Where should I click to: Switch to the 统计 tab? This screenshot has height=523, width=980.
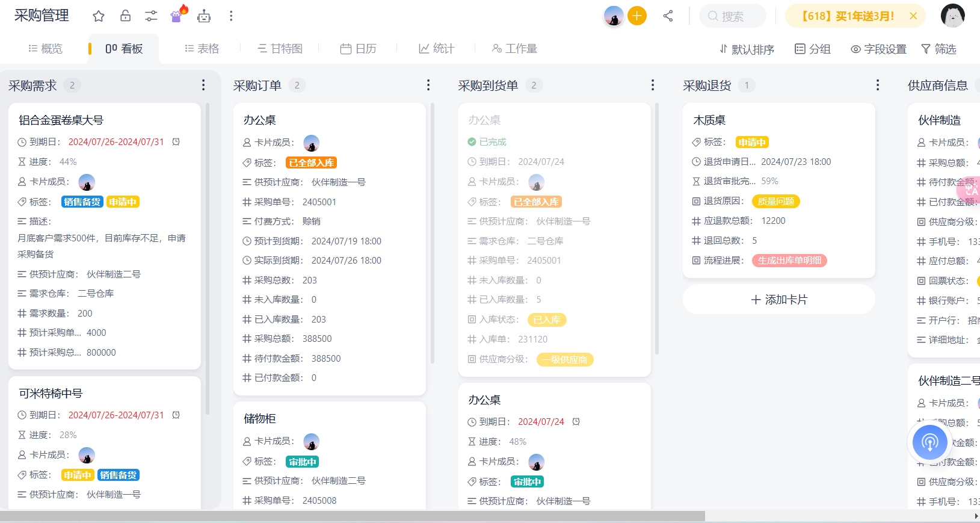point(436,49)
